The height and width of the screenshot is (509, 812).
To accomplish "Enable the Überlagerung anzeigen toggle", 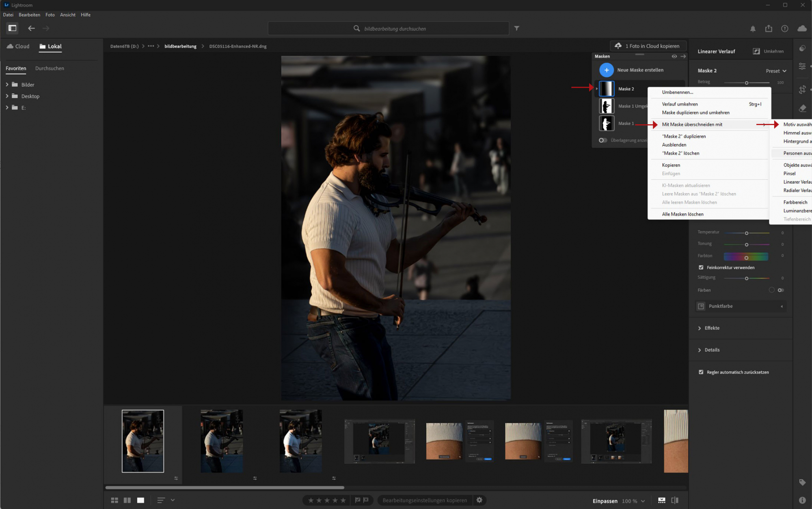I will (603, 140).
